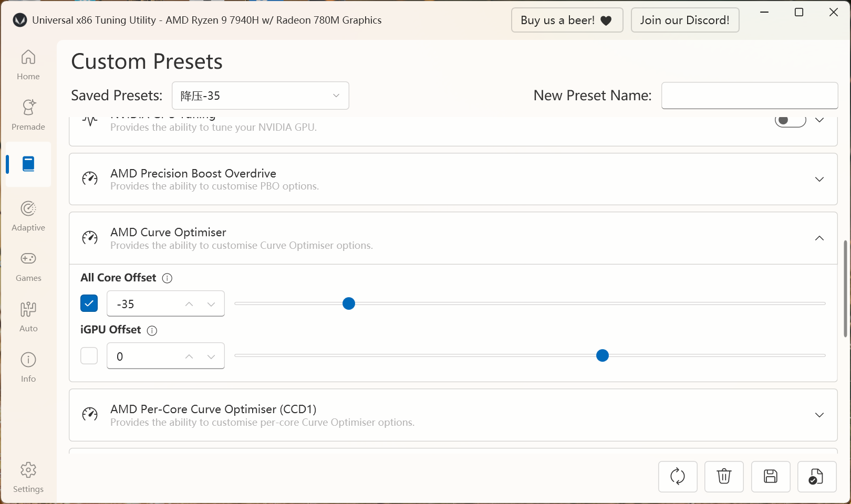Click the iGPU Offset info icon
The width and height of the screenshot is (851, 504).
click(152, 330)
